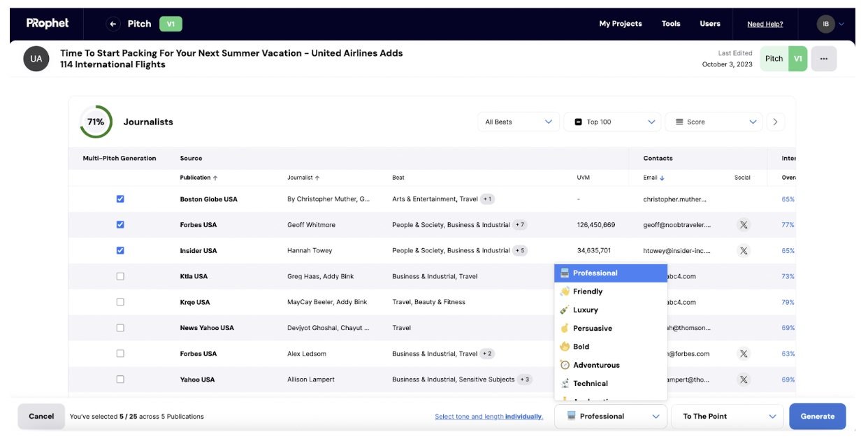Screen dimensions: 868x446
Task: Click the 71% progress circle
Action: click(x=96, y=122)
